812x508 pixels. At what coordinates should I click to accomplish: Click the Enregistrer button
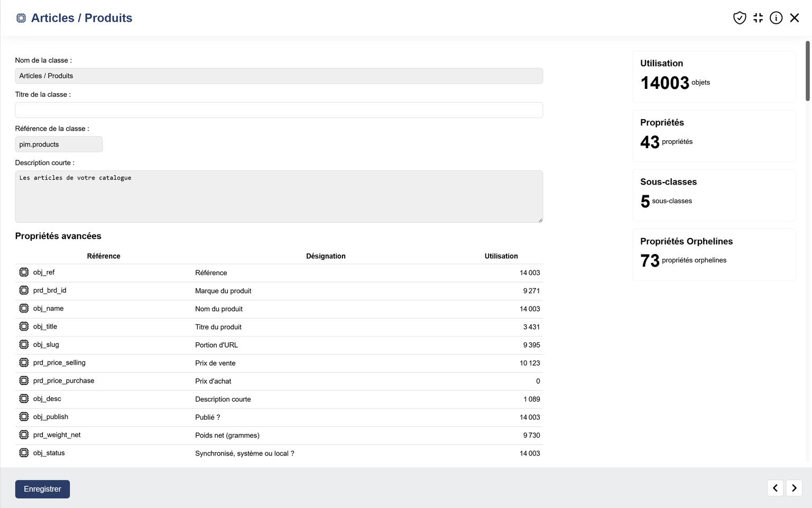click(x=42, y=489)
